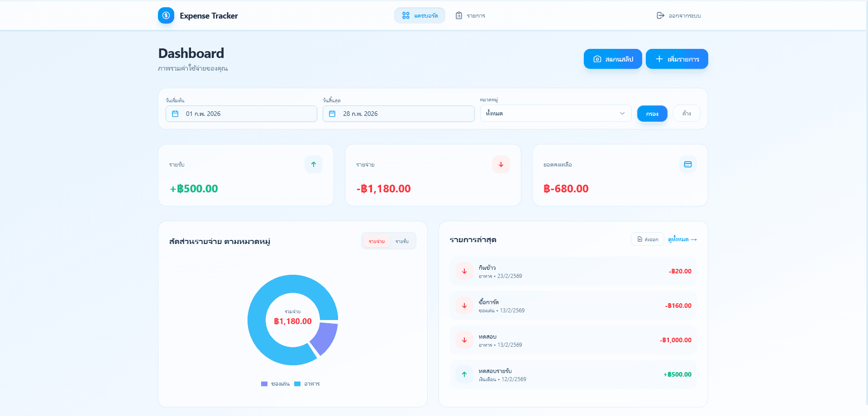Open the end date calendar icon
The width and height of the screenshot is (868, 416).
332,114
